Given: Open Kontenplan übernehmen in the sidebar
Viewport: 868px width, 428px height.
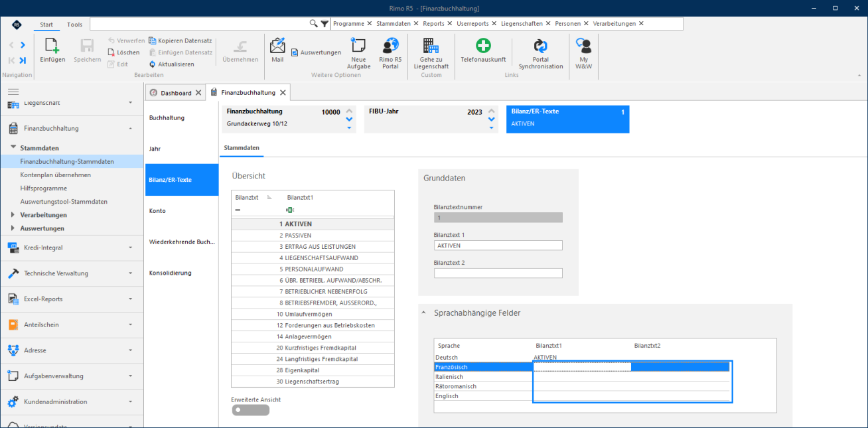Looking at the screenshot, I should [x=56, y=175].
